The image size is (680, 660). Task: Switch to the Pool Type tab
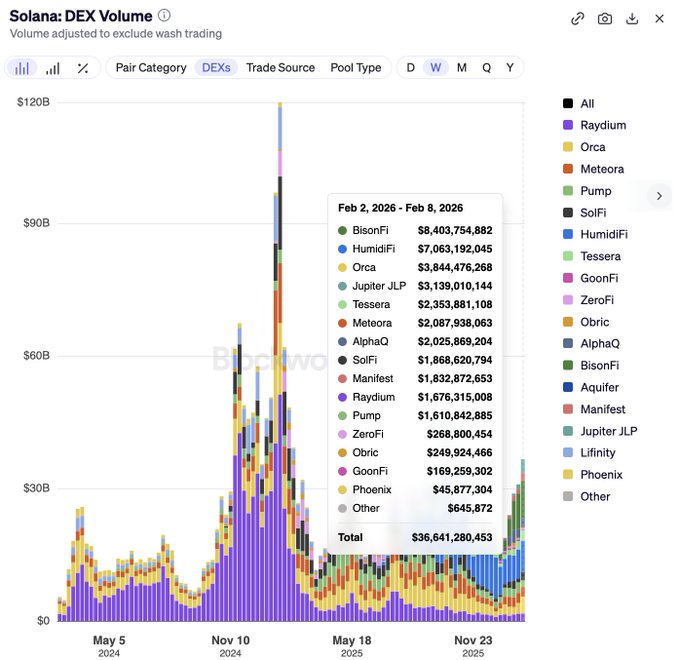click(x=355, y=68)
